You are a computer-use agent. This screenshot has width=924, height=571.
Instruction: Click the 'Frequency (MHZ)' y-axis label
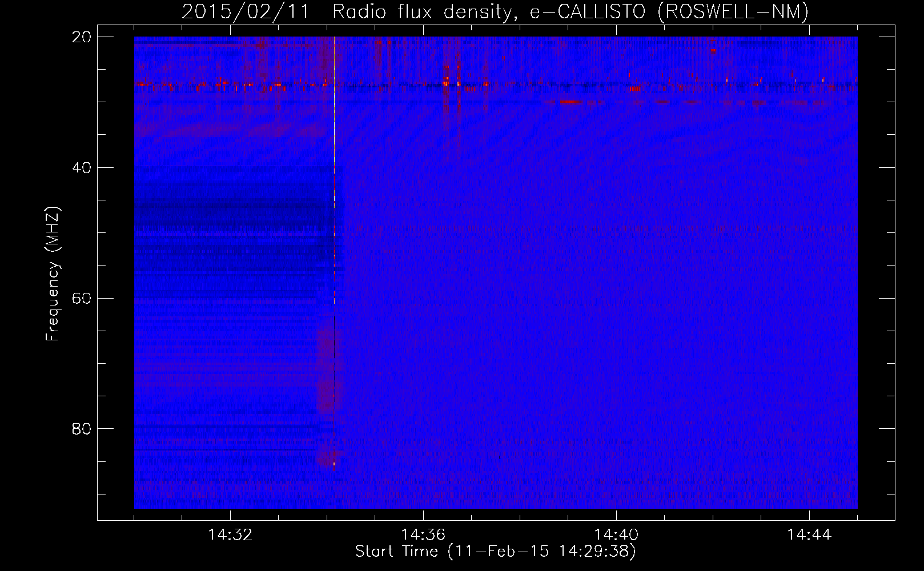(x=53, y=274)
